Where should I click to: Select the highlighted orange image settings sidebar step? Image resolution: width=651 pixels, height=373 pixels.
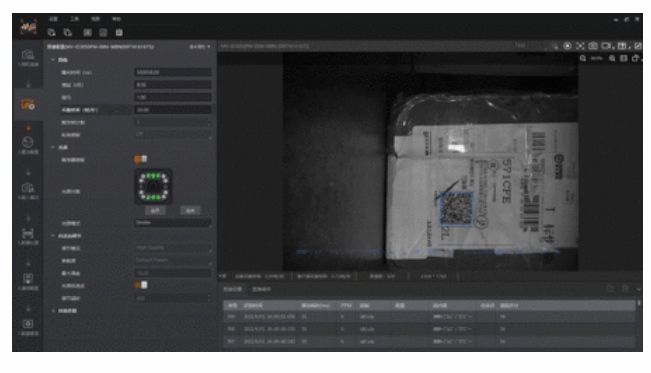28,104
